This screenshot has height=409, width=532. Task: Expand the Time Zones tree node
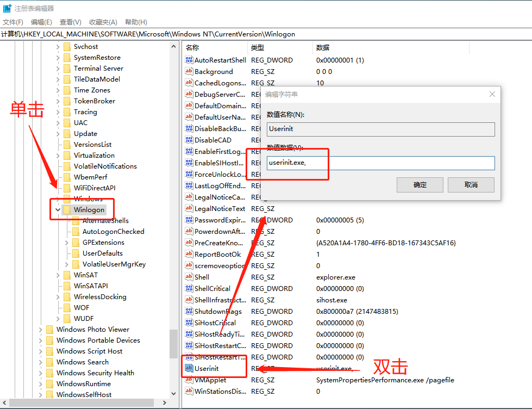[58, 90]
